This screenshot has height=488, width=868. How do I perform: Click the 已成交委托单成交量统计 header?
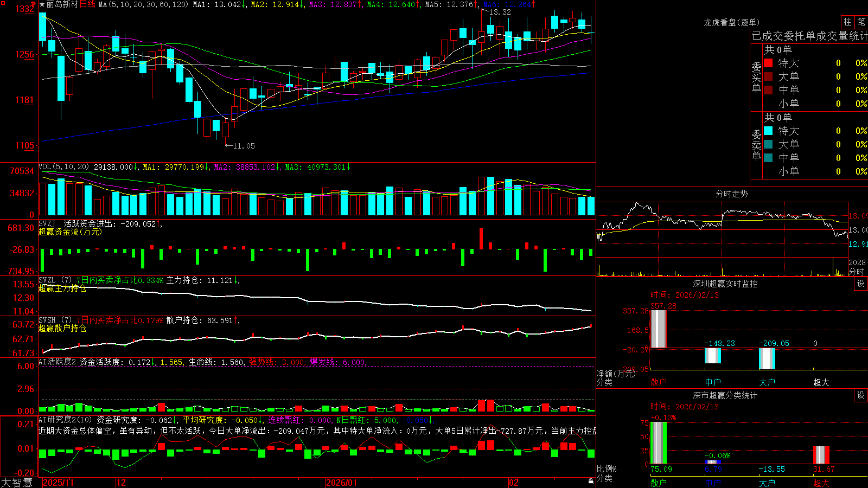pyautogui.click(x=809, y=36)
